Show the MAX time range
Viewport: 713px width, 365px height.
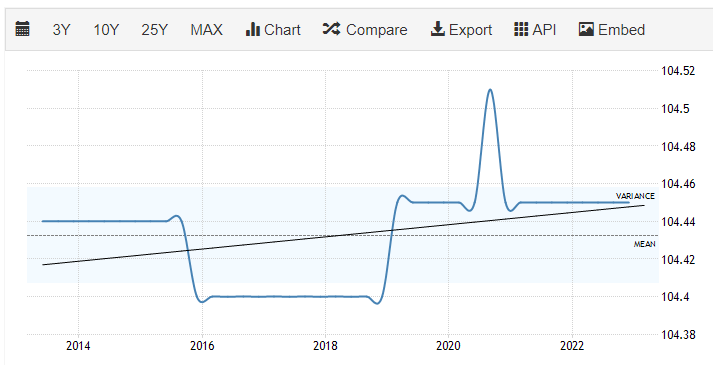tap(206, 30)
